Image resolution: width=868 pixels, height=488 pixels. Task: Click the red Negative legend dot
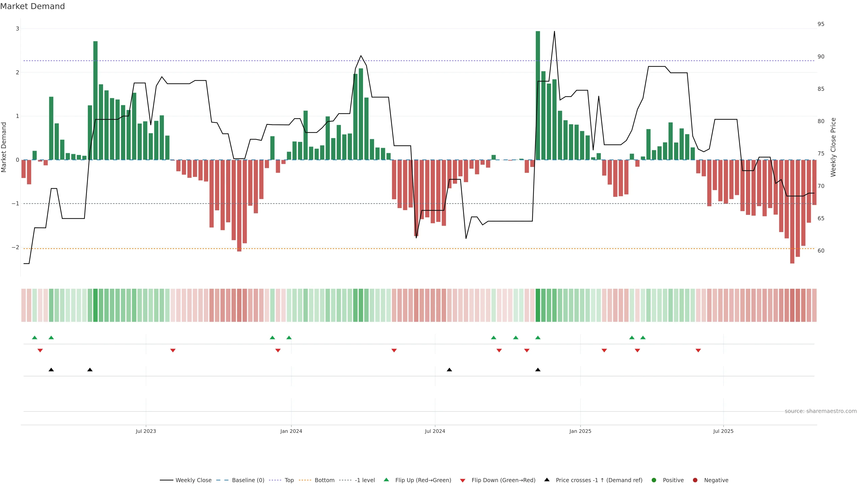(x=695, y=480)
